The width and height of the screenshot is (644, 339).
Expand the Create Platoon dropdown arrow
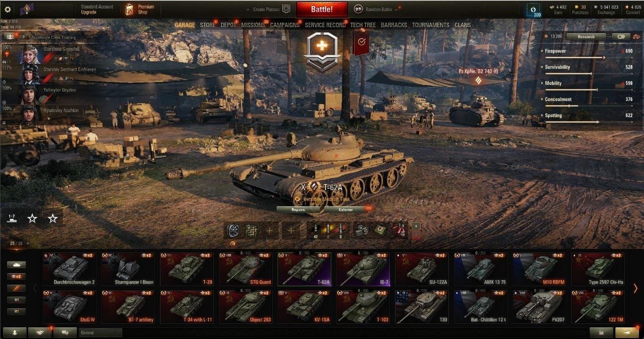(x=248, y=10)
